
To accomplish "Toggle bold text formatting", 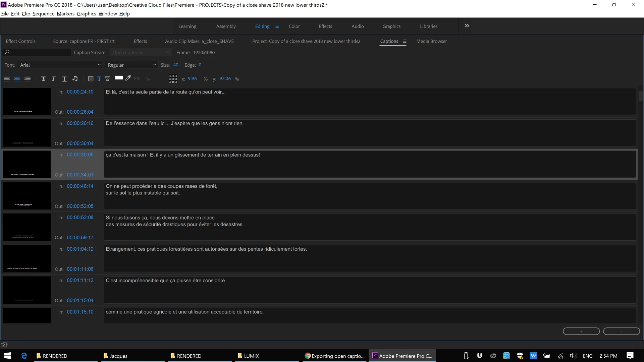I will coord(43,78).
